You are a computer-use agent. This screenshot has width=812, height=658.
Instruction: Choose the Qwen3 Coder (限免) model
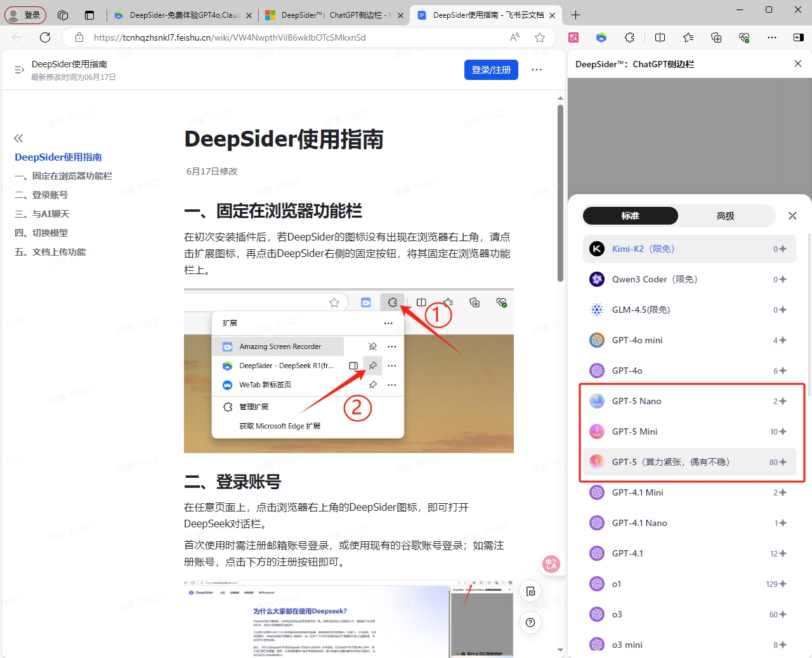(690, 279)
